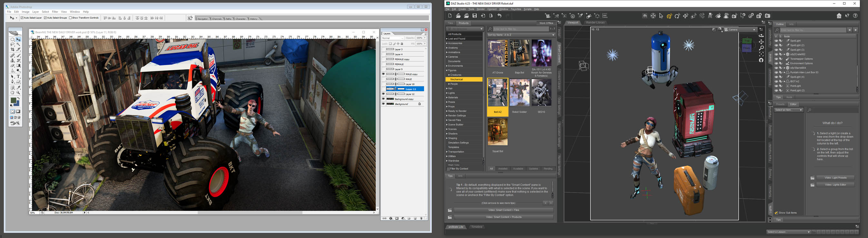This screenshot has width=868, height=238.
Task: Open the Photoshop Image menu
Action: pos(25,12)
